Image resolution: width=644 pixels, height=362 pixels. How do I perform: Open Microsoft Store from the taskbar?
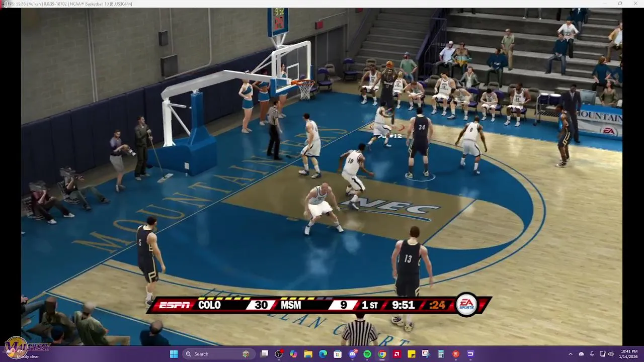[x=338, y=354]
